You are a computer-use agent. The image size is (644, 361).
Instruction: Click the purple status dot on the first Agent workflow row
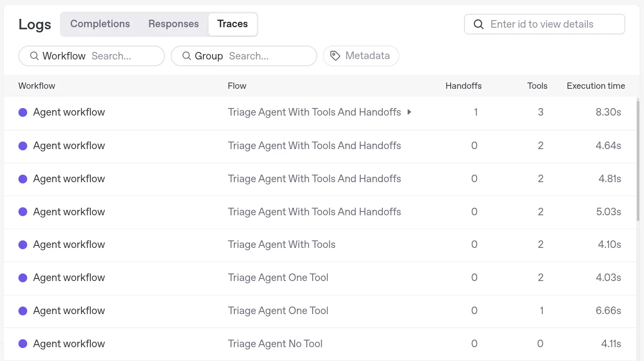pyautogui.click(x=23, y=112)
